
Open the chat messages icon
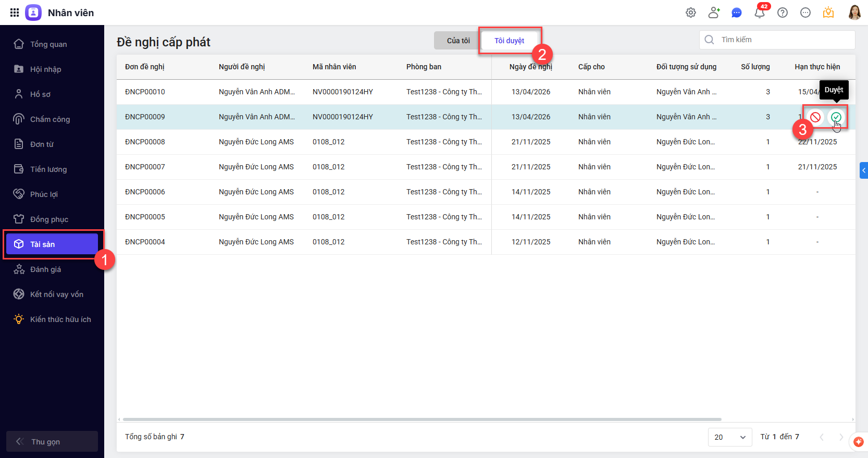tap(737, 13)
